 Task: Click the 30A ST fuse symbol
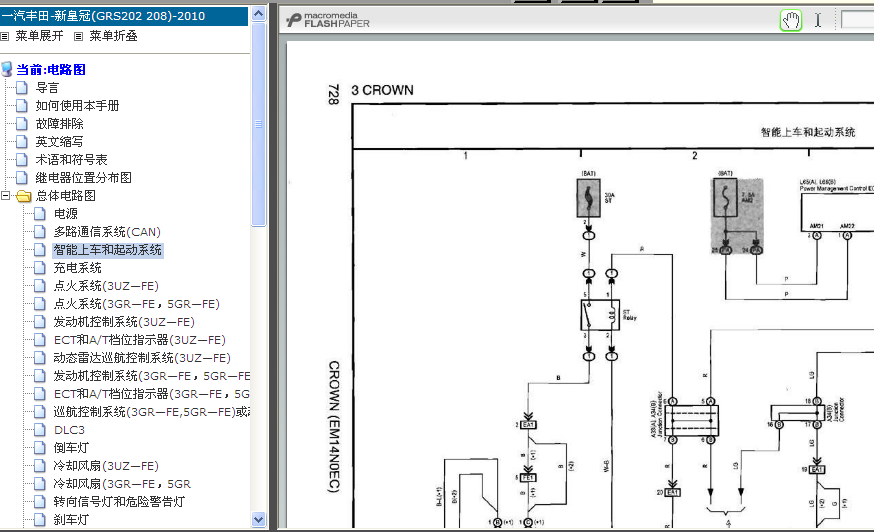[x=588, y=197]
